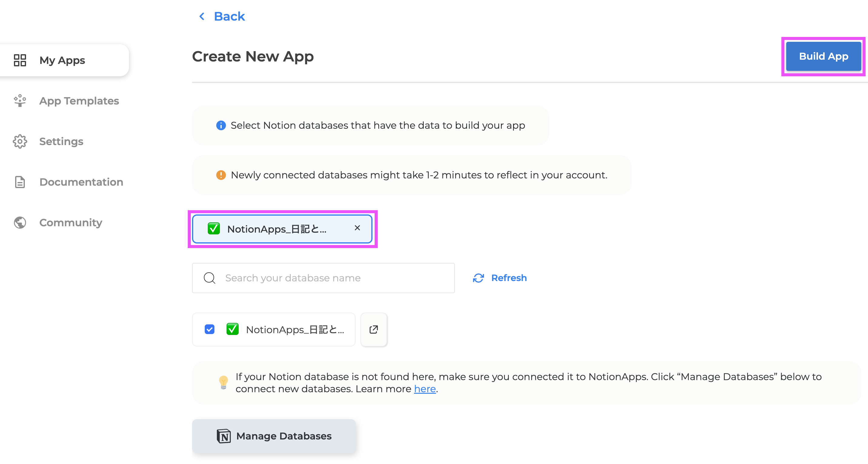
Task: Uncheck the NotionApps database checkbox
Action: pos(210,329)
